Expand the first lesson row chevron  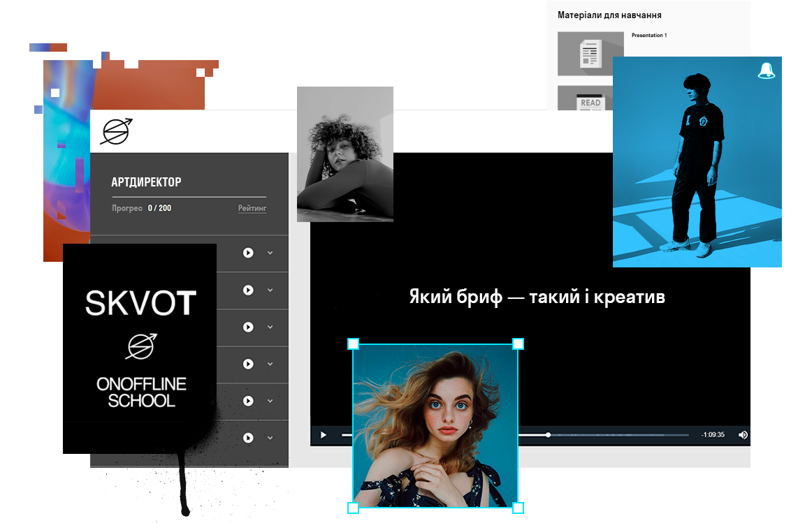(270, 253)
